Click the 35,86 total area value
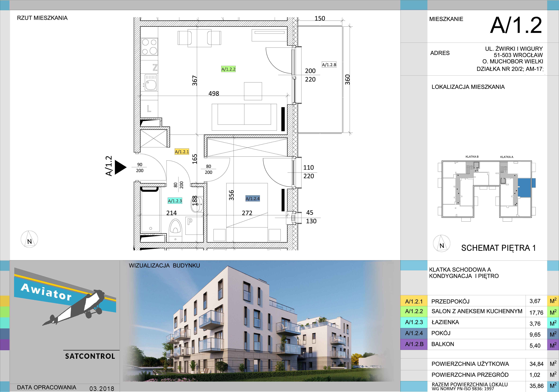This screenshot has width=559, height=392. (536, 386)
